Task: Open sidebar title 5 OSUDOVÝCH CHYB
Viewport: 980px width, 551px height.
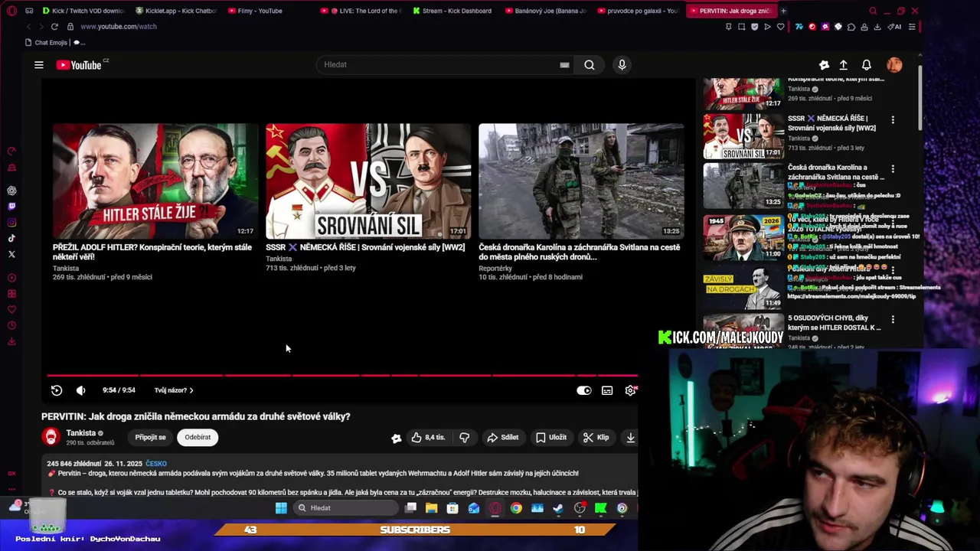Action: click(x=834, y=322)
